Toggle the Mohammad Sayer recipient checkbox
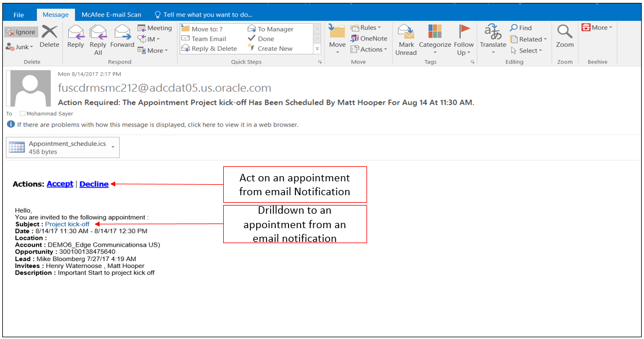 (x=23, y=114)
